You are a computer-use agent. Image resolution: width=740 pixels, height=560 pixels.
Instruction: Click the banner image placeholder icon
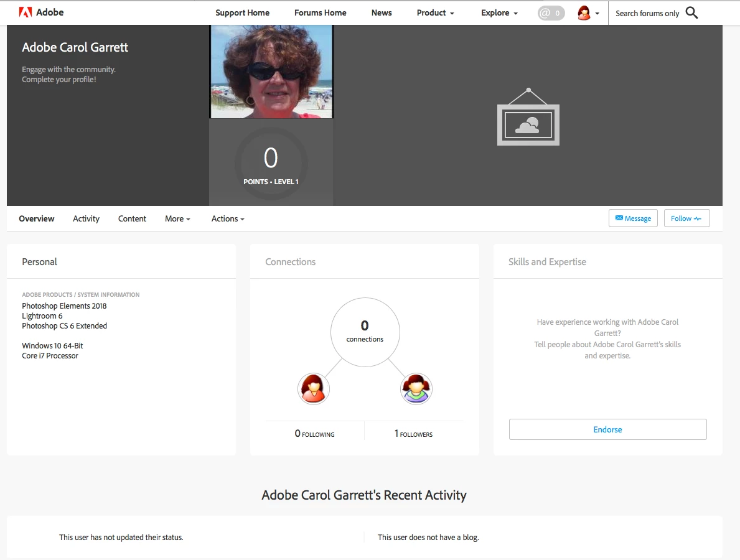click(528, 116)
